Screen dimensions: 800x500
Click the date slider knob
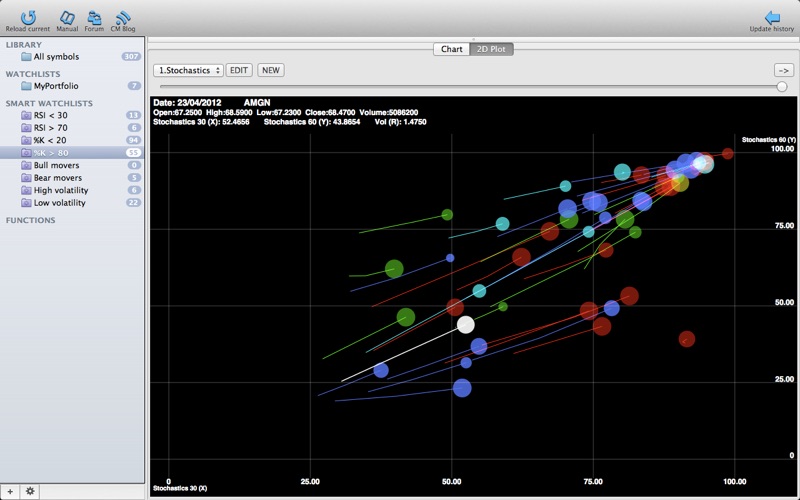point(782,87)
